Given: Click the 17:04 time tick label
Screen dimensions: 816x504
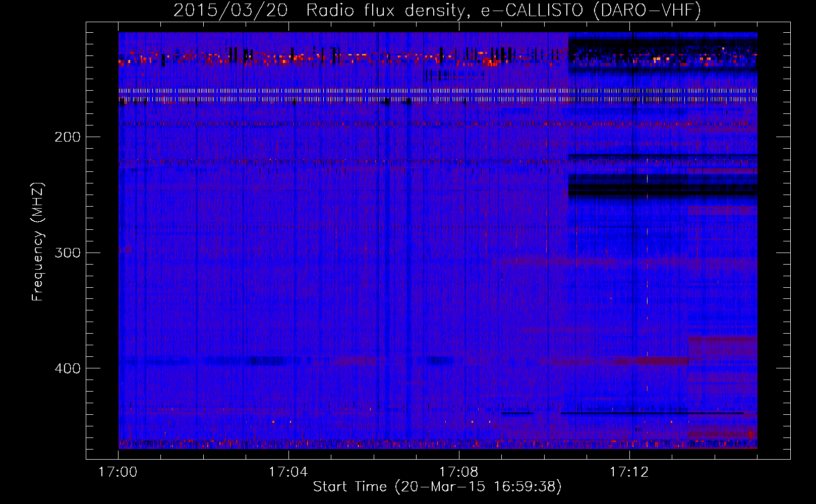Looking at the screenshot, I should [288, 472].
